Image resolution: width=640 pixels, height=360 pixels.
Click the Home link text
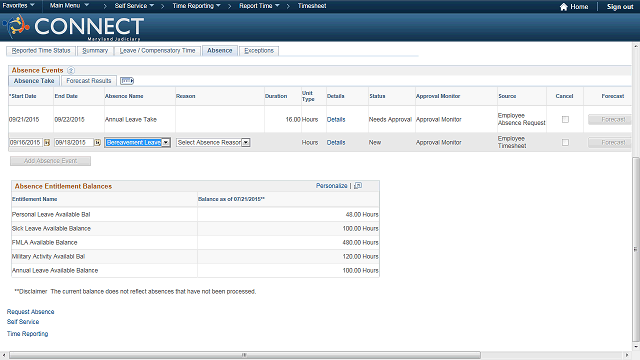[x=579, y=7]
